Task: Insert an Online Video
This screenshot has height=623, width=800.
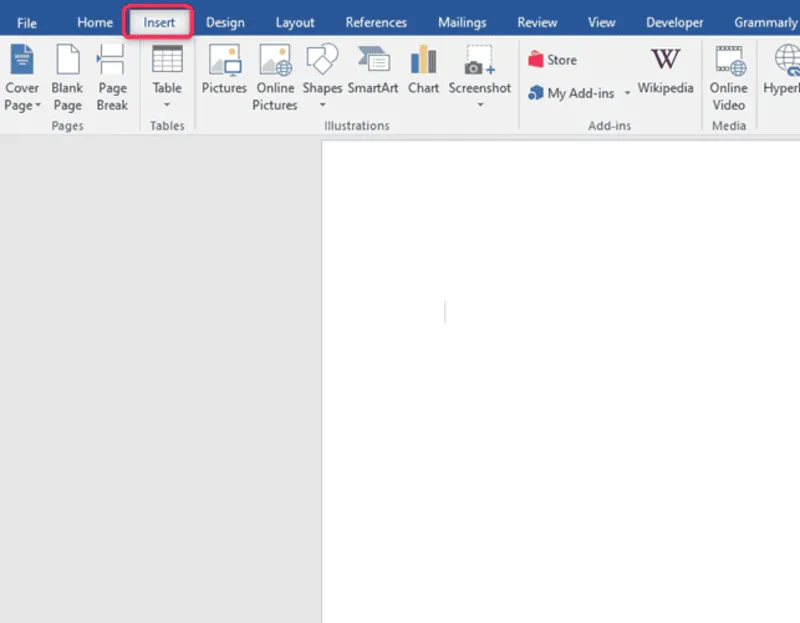Action: [729, 78]
